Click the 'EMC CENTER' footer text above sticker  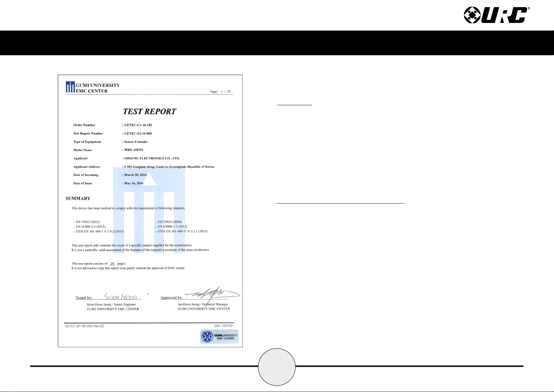[224, 326]
